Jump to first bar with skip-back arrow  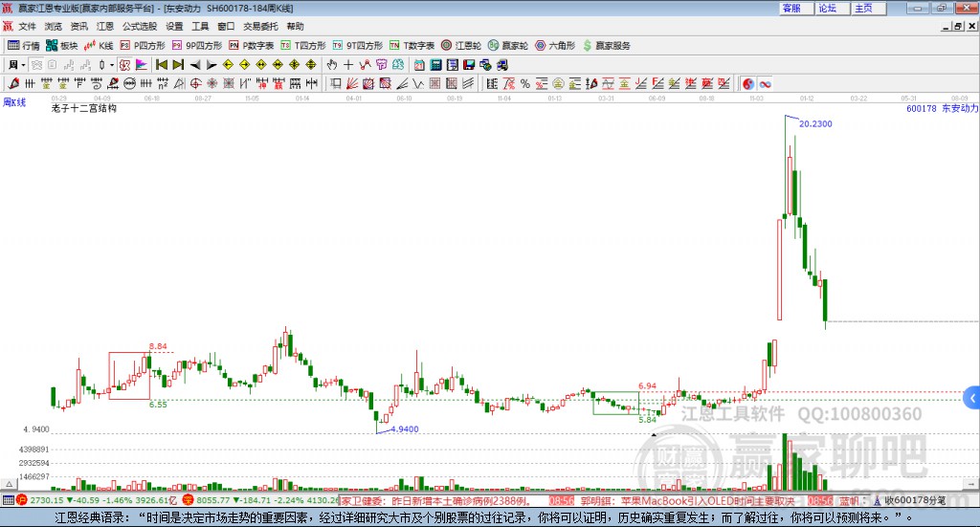pyautogui.click(x=162, y=65)
